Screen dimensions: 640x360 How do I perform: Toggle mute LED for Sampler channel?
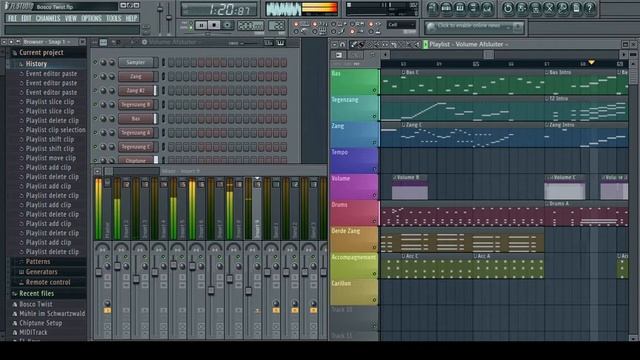click(96, 62)
